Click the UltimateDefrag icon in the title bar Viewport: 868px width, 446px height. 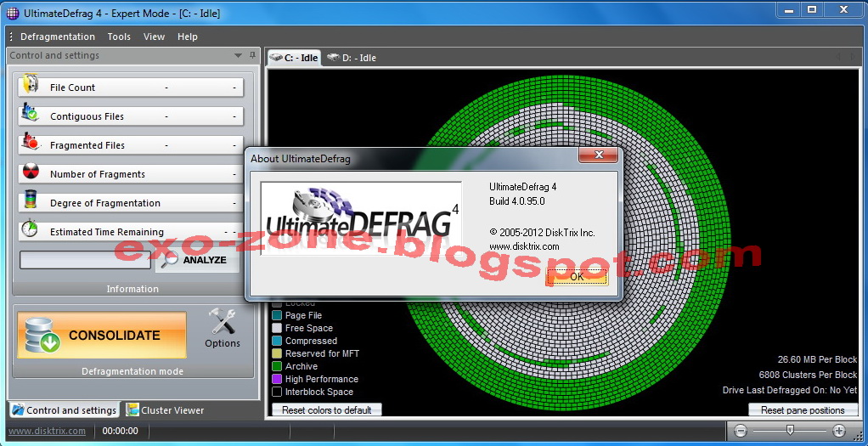(13, 14)
